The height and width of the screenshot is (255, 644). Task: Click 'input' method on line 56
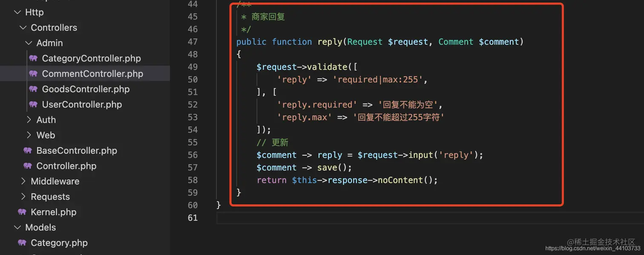(x=420, y=155)
